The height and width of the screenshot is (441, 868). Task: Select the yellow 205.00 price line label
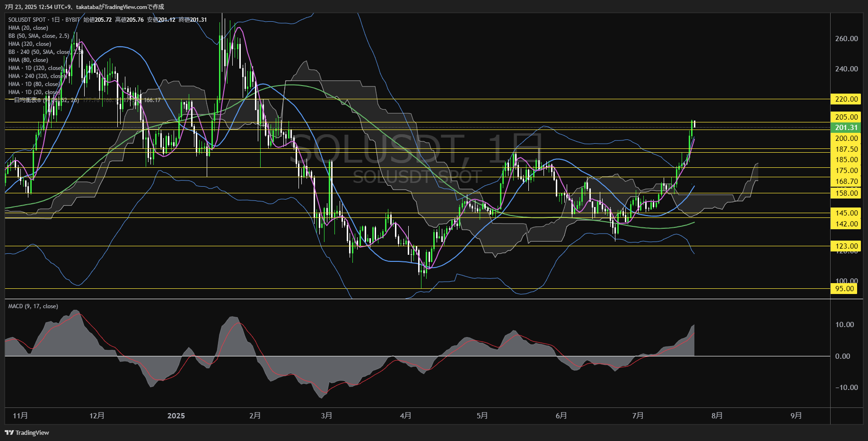click(846, 117)
